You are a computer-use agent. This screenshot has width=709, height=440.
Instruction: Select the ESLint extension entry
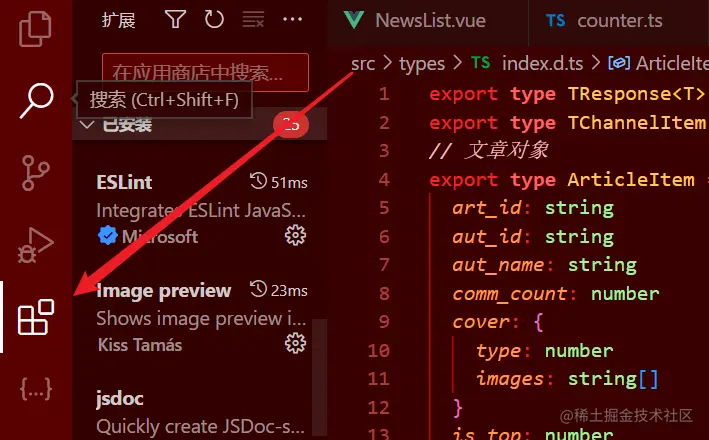tap(199, 208)
